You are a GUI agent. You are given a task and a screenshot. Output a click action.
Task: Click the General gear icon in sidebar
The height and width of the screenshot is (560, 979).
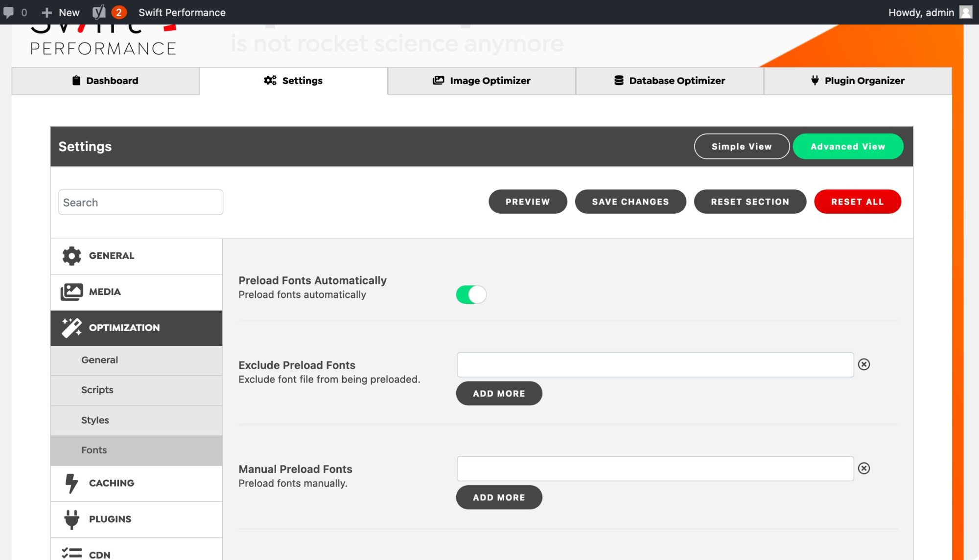pyautogui.click(x=71, y=256)
